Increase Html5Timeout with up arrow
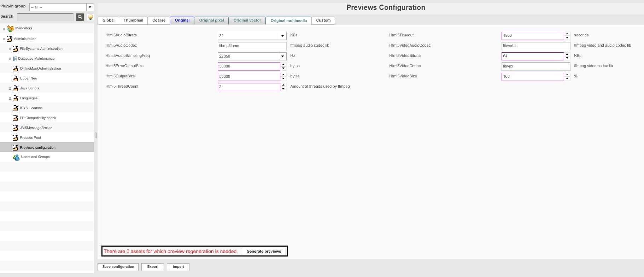Viewport: 644px width, 277px height. tap(567, 34)
